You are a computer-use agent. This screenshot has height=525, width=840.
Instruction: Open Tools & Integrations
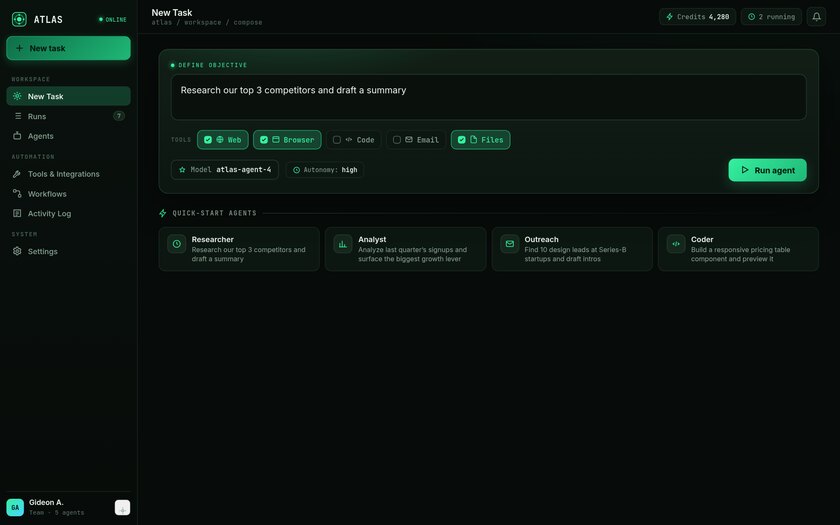click(68, 174)
